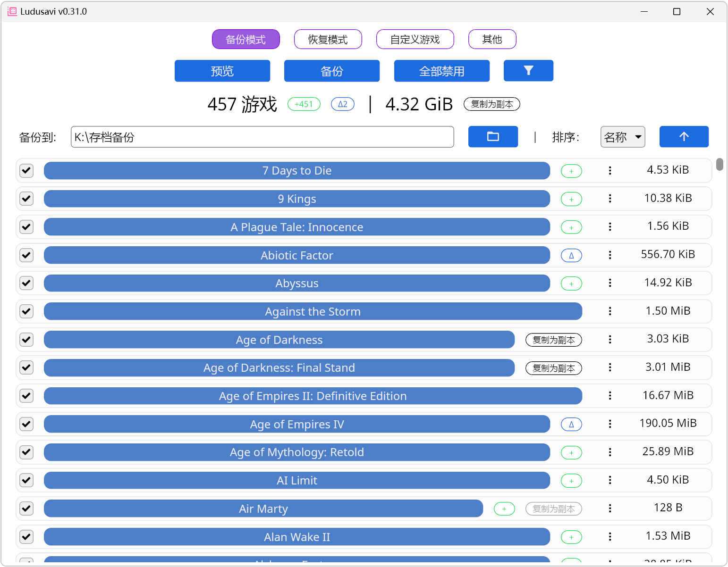
Task: Click the +451 new games badge
Action: [x=304, y=104]
